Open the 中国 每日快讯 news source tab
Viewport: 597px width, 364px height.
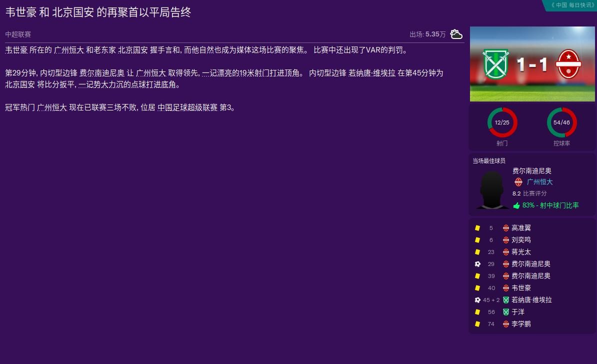coord(572,5)
